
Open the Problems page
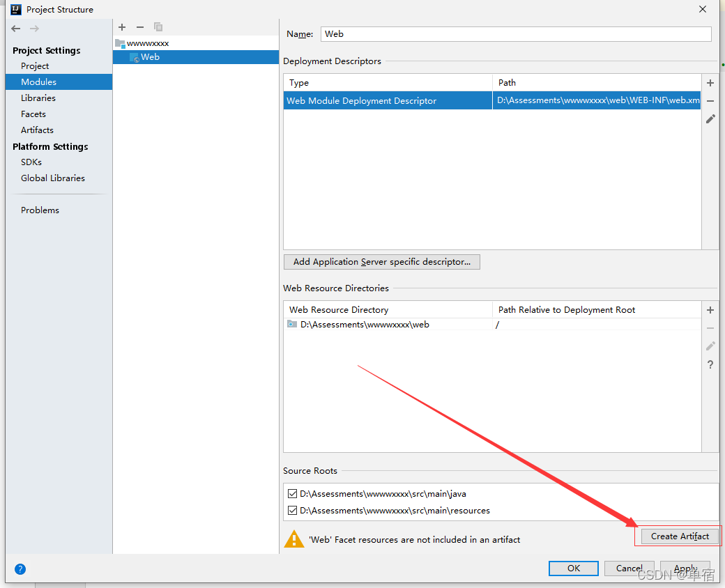pyautogui.click(x=59, y=210)
